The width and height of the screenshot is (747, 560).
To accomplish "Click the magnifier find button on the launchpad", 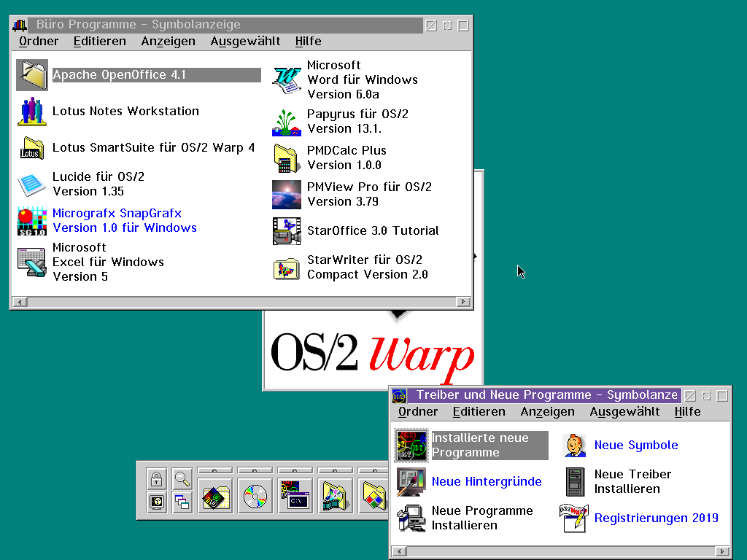I will point(182,478).
